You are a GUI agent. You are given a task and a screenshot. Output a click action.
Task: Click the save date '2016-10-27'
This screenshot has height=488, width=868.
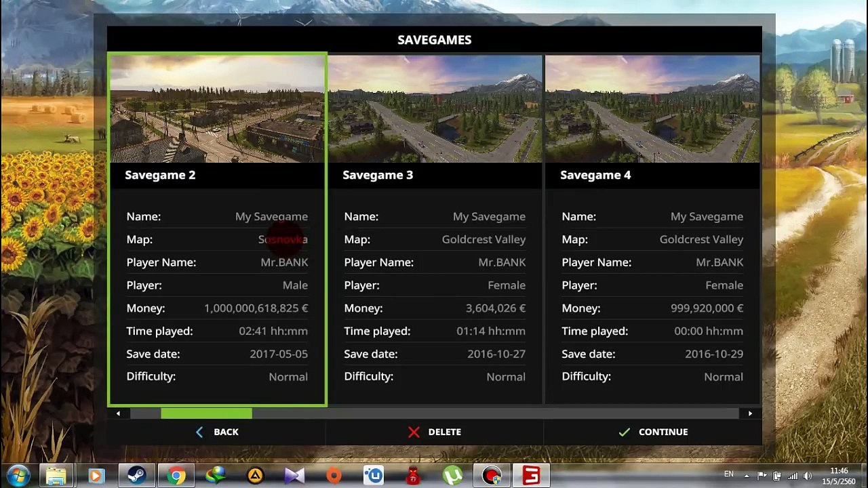click(496, 354)
